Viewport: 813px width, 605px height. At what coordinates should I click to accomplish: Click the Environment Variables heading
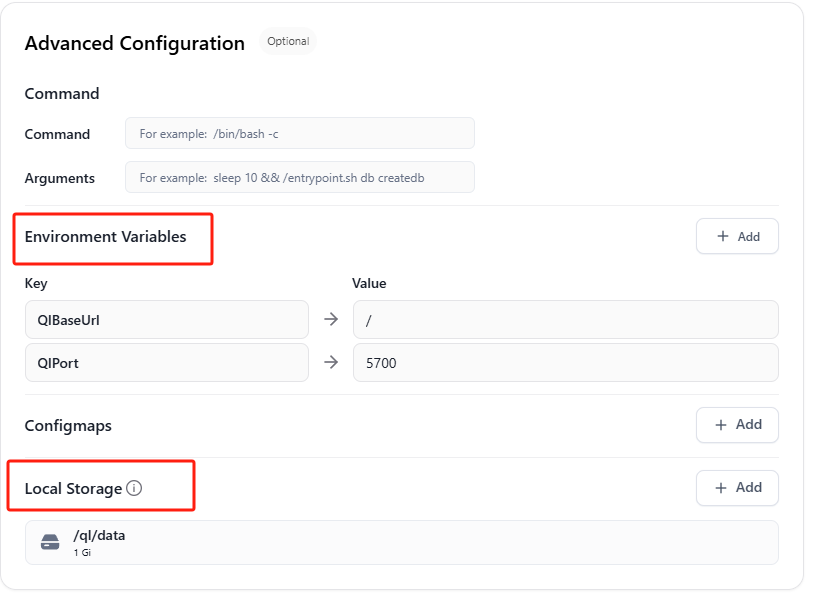105,237
